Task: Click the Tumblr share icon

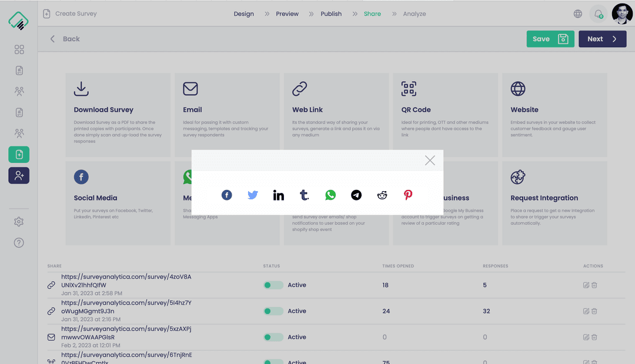Action: [304, 195]
